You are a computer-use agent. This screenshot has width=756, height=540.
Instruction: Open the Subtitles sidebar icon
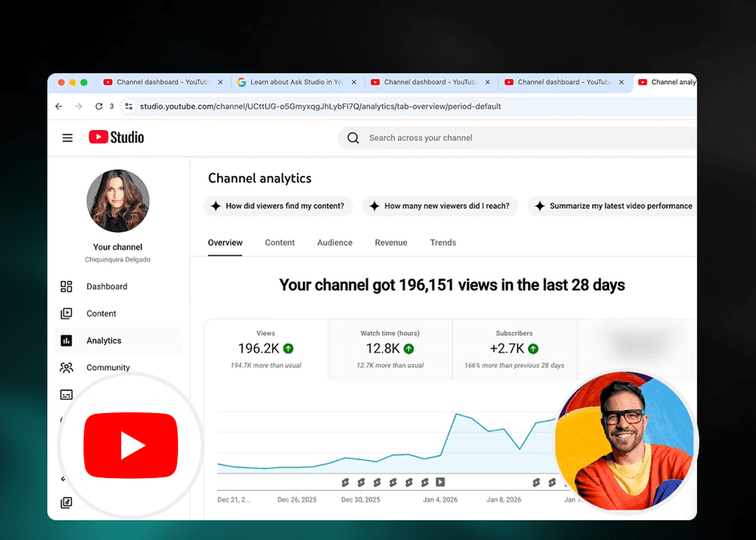tap(66, 395)
